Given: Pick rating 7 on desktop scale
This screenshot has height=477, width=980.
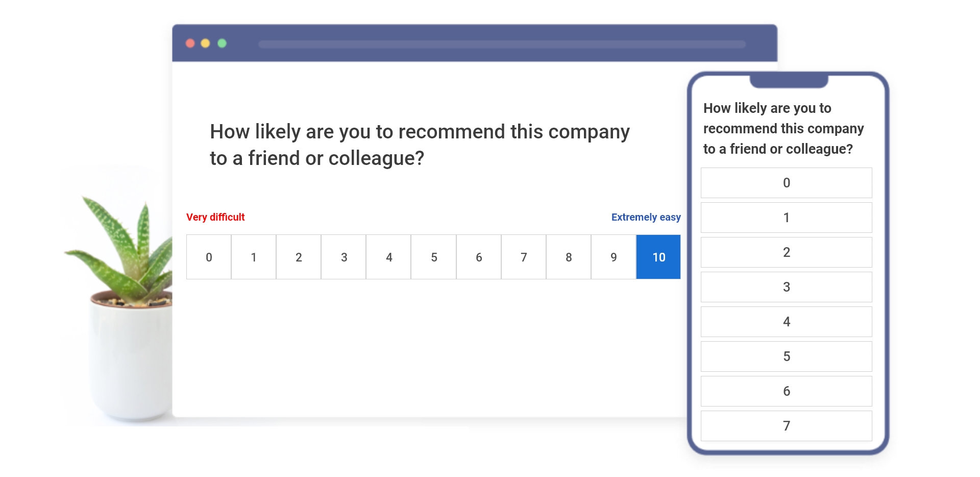Looking at the screenshot, I should [x=524, y=257].
